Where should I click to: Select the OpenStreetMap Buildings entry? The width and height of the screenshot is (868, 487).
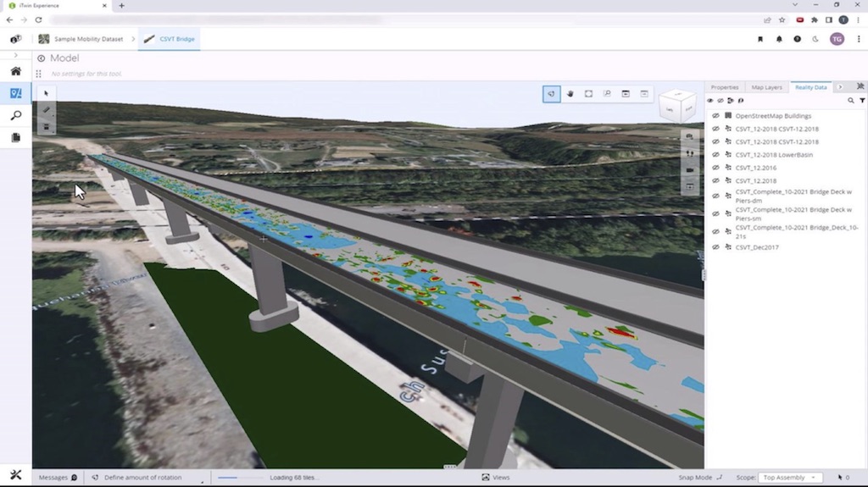(x=773, y=116)
